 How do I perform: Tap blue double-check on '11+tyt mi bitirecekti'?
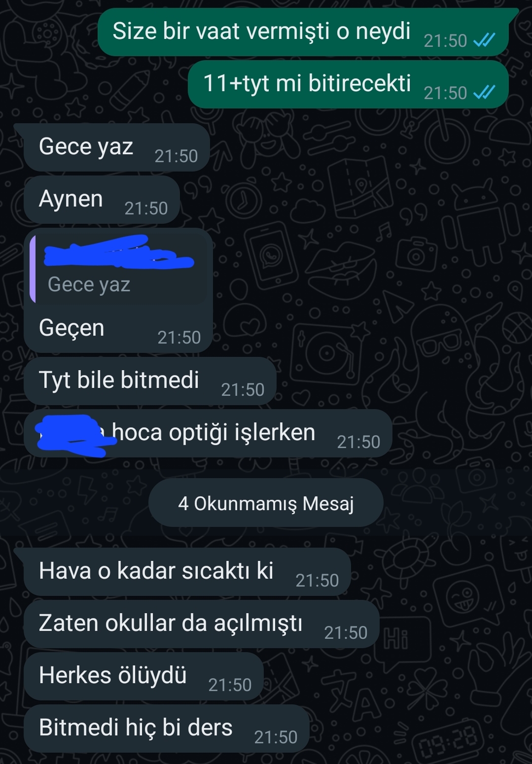(484, 93)
